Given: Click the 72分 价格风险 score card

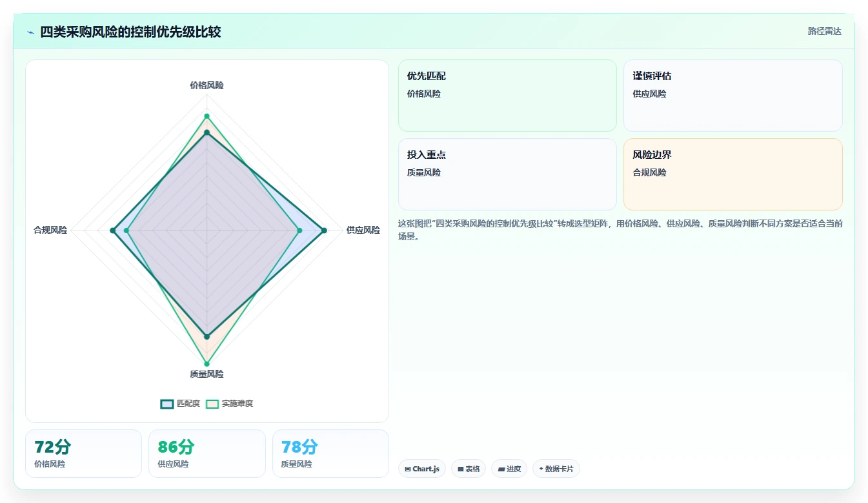Looking at the screenshot, I should 83,453.
